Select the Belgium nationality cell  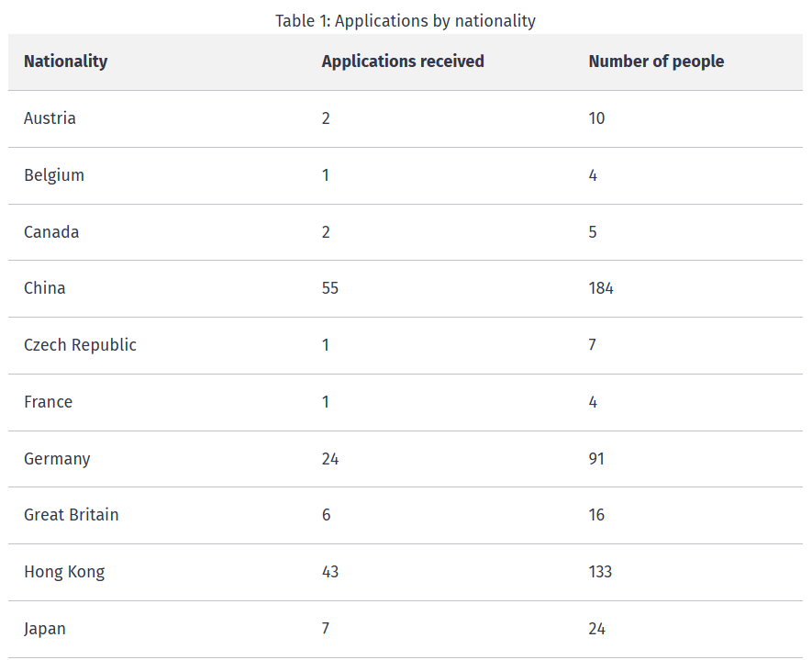(x=54, y=175)
